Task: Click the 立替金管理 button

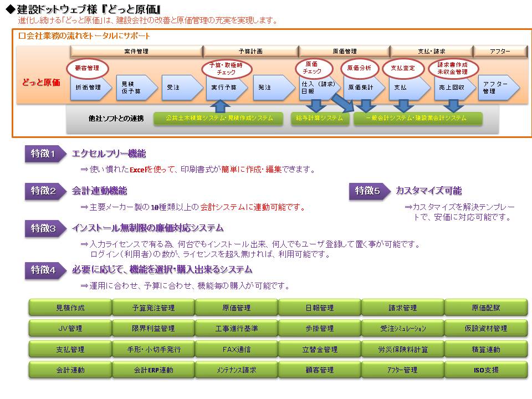Action: click(x=320, y=349)
